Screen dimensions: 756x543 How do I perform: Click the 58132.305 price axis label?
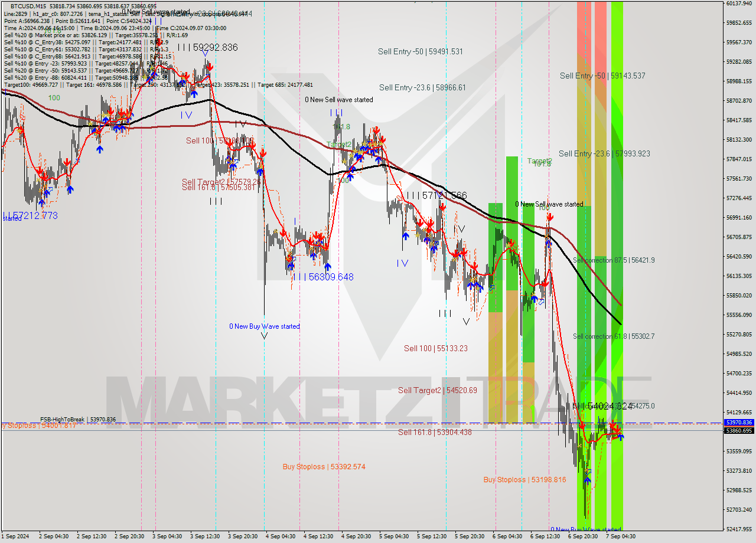point(739,140)
